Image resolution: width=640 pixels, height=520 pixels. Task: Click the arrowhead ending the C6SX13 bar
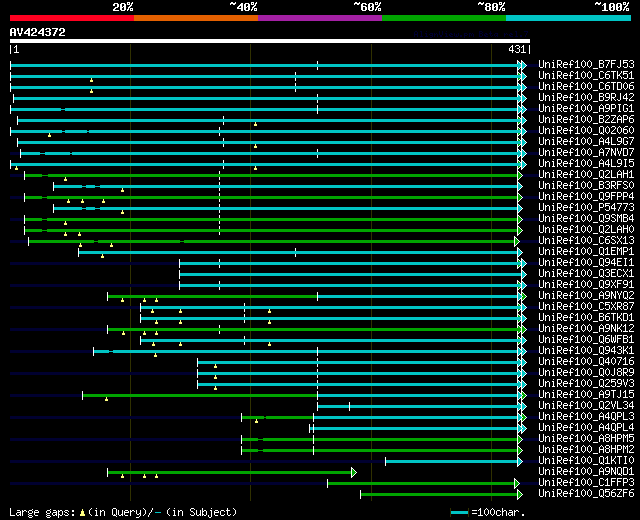point(517,242)
